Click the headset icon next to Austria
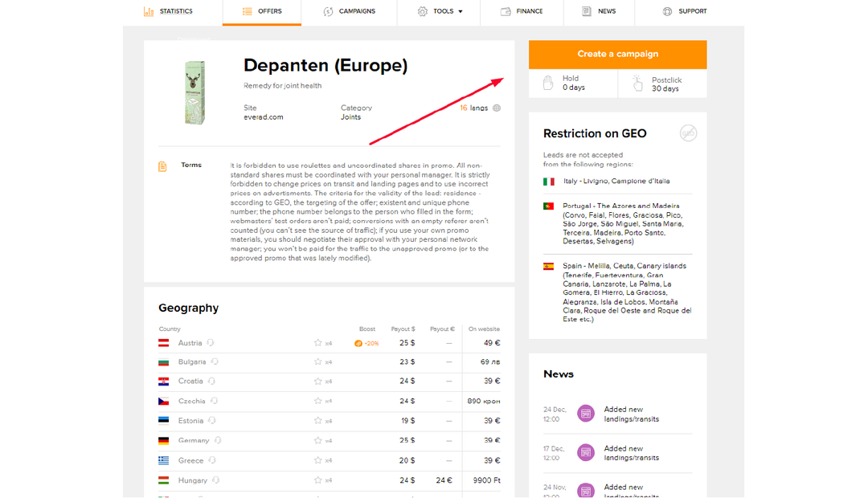Viewport: 868px width, 498px height. (211, 343)
